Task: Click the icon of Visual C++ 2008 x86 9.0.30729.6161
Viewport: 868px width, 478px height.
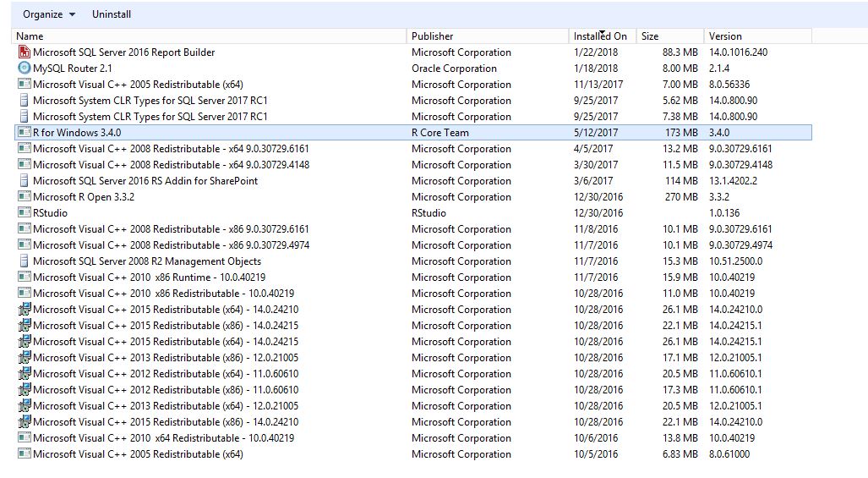Action: [24, 228]
